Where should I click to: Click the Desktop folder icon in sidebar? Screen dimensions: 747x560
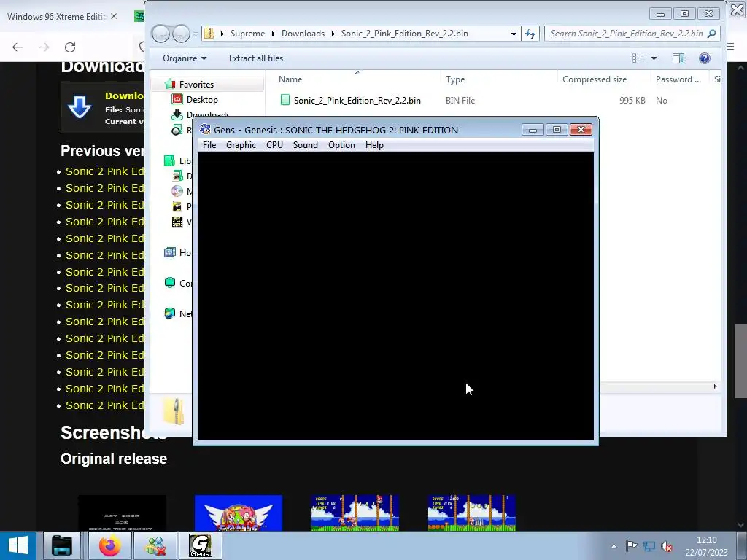pos(177,99)
